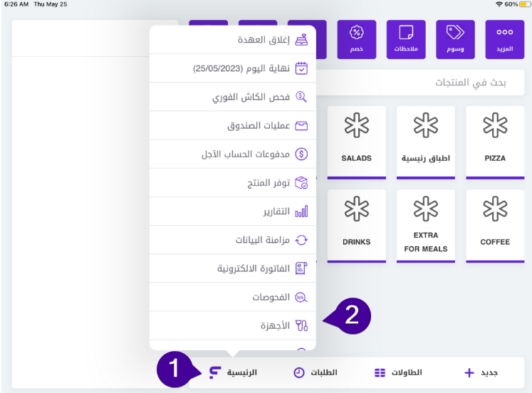Image resolution: width=532 pixels, height=393 pixels.
Task: Click the product search field
Action: tap(420, 83)
